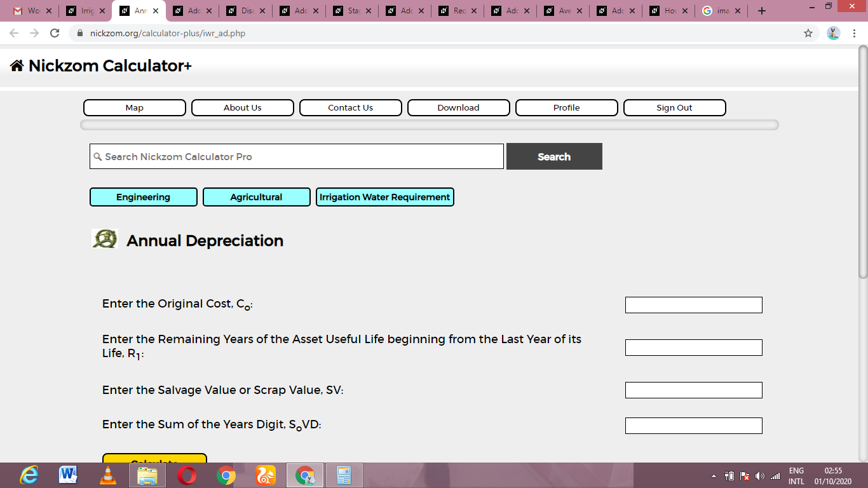This screenshot has width=868, height=488.
Task: Focus the Search Nickzom Calculator Pro field
Action: (297, 156)
